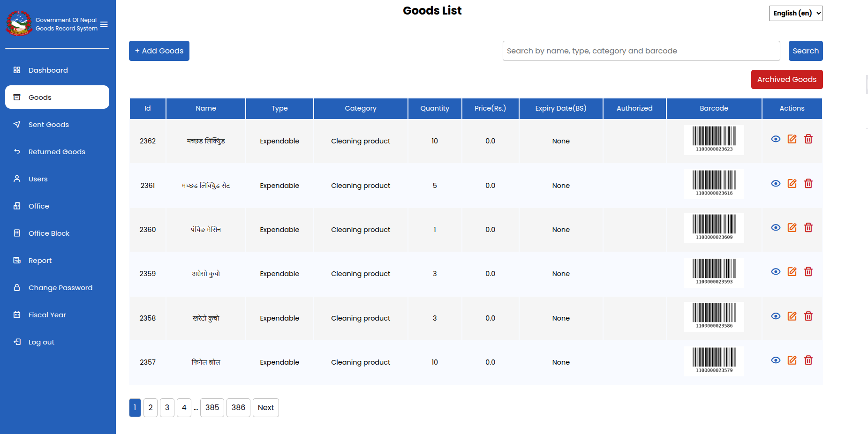Open Archived Goods list

point(786,79)
